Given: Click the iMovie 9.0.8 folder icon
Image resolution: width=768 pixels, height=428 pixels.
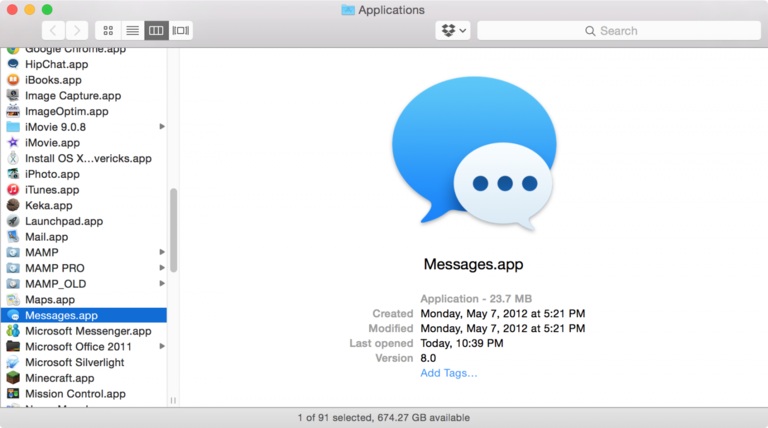Looking at the screenshot, I should click(13, 127).
